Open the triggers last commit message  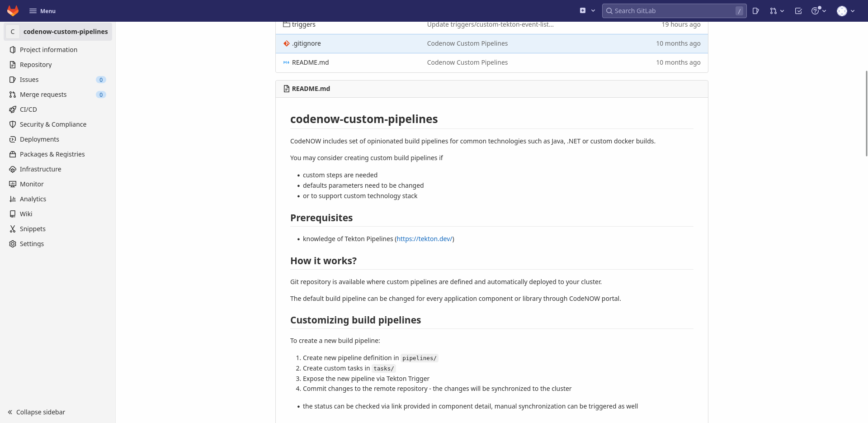490,24
